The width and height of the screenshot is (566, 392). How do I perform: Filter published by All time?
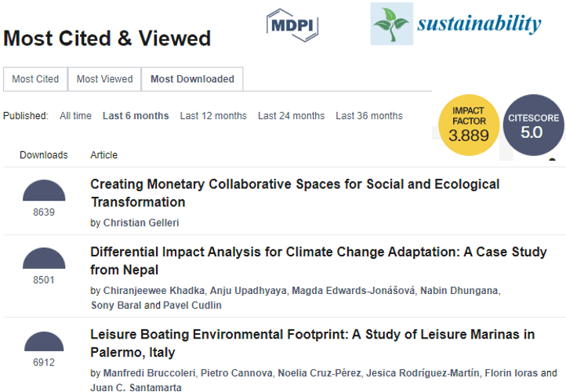[75, 116]
